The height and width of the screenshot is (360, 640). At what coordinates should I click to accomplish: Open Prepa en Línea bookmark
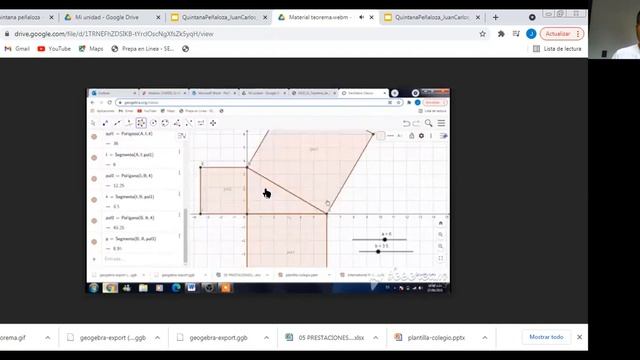[142, 49]
